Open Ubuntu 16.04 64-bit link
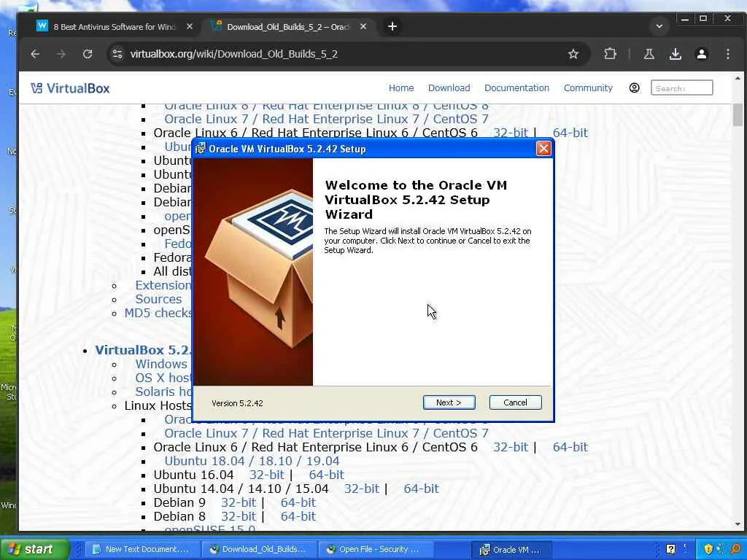This screenshot has width=747, height=560. click(x=326, y=475)
